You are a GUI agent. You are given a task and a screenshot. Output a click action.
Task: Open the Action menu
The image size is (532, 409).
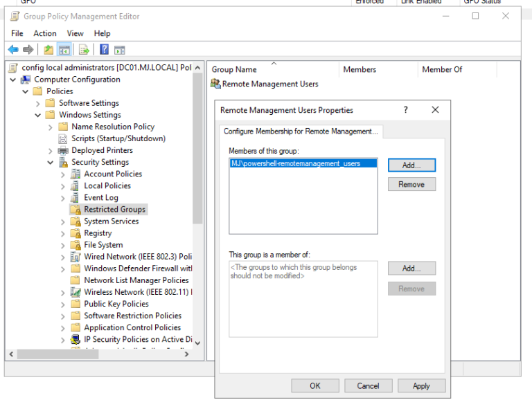(45, 33)
